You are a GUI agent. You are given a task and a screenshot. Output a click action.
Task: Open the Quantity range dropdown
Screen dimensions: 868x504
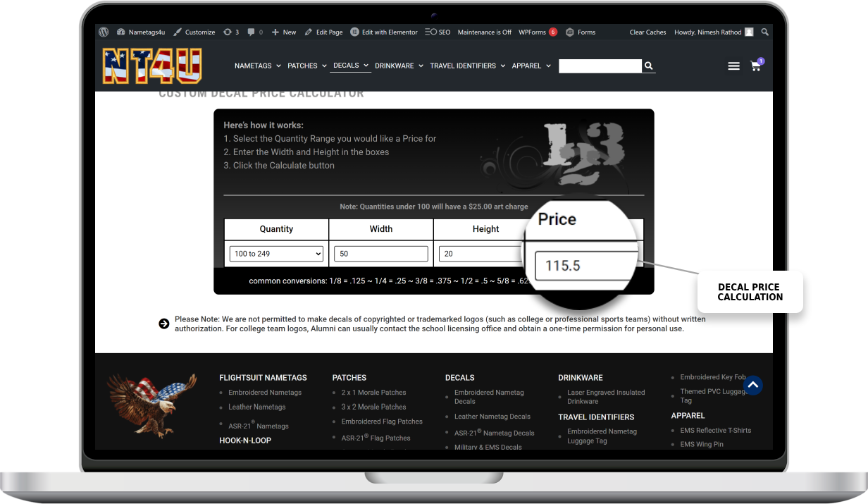276,254
